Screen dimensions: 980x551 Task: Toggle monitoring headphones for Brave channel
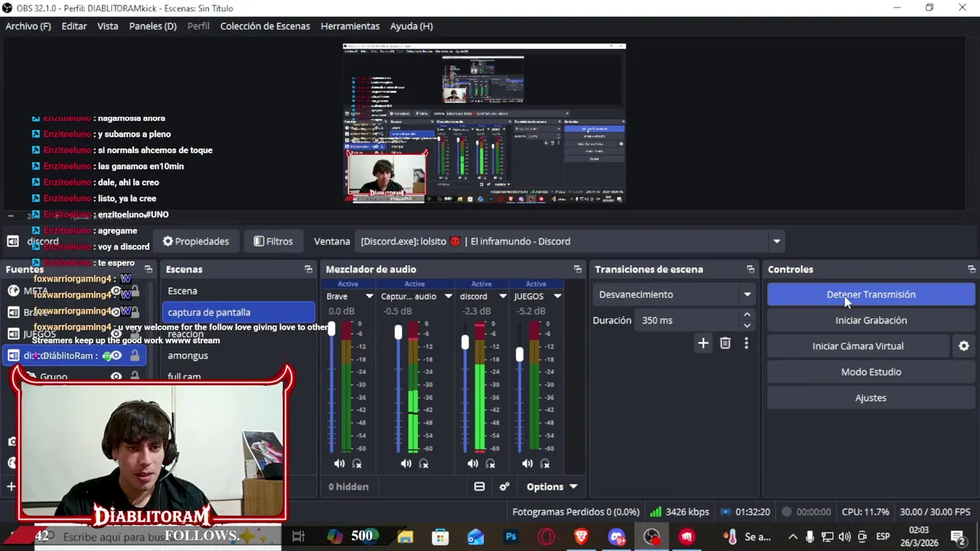357,464
